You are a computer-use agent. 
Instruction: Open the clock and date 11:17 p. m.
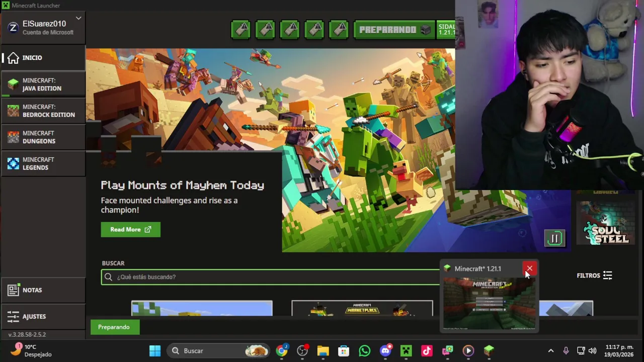point(619,351)
